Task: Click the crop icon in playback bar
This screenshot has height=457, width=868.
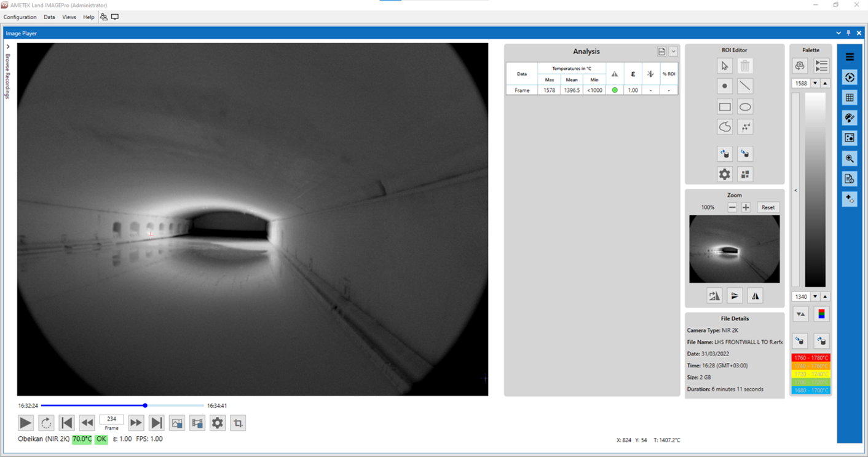Action: [x=238, y=423]
